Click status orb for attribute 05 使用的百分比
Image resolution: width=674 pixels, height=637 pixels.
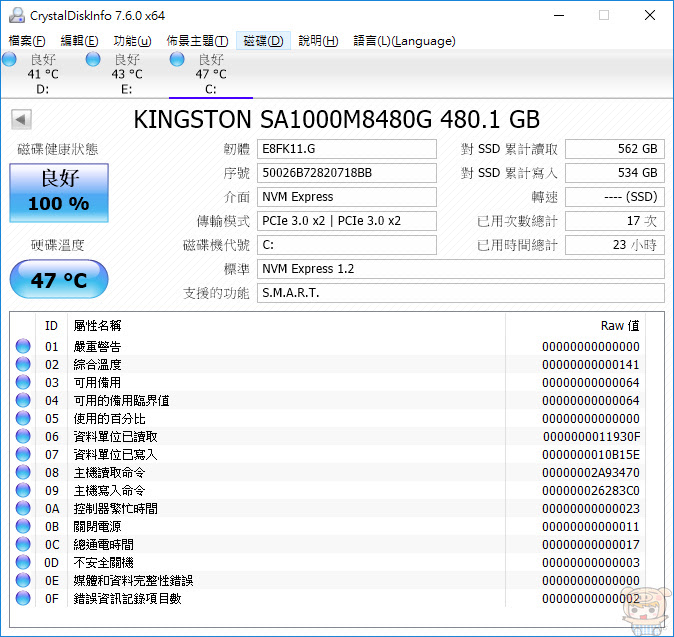(x=23, y=418)
